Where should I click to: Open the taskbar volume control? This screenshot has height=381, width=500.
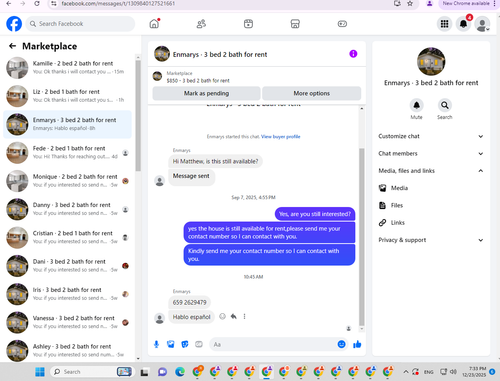pos(453,371)
